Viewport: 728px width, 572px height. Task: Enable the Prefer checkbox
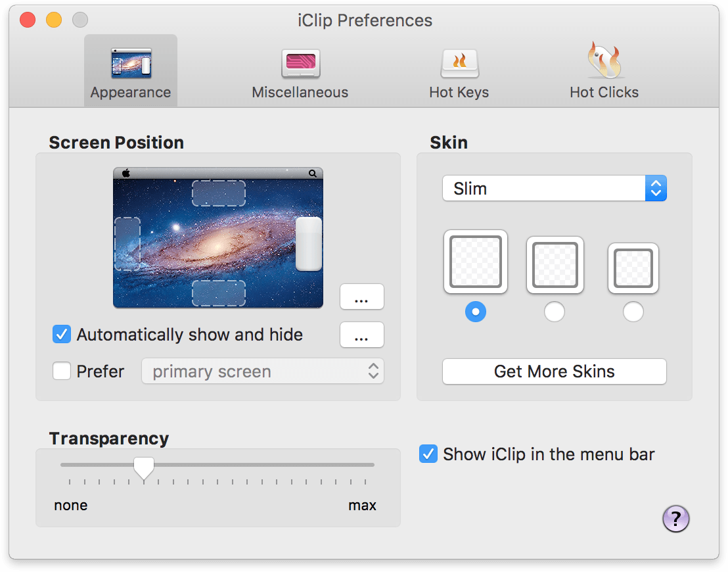point(61,371)
